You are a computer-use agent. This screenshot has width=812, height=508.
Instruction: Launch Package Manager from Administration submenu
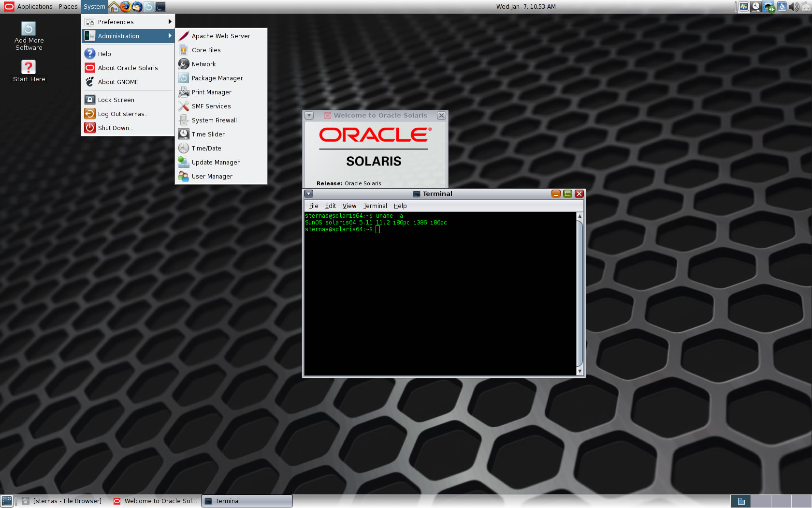click(221, 78)
